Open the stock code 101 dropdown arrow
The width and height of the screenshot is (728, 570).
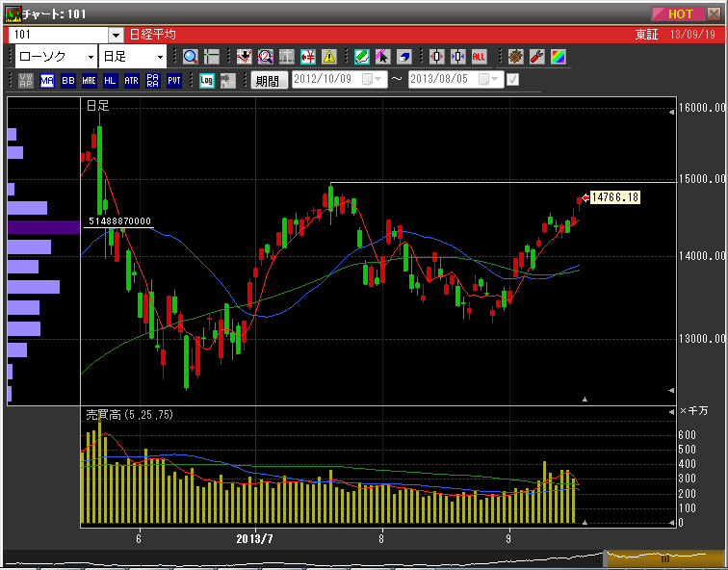(116, 35)
